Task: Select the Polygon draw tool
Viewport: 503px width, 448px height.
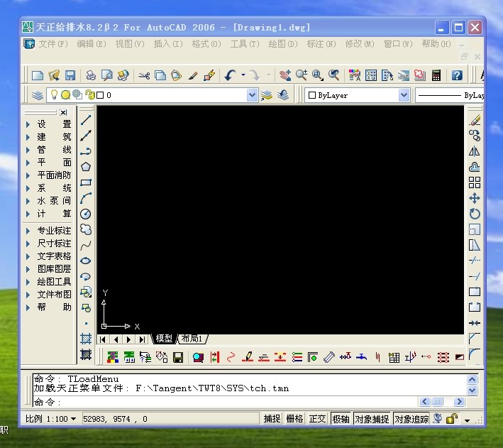Action: [86, 167]
